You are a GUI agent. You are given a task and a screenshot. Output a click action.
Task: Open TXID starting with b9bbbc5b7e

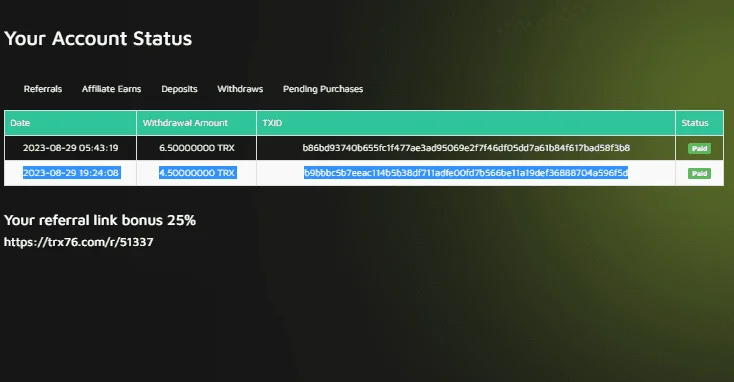[466, 173]
